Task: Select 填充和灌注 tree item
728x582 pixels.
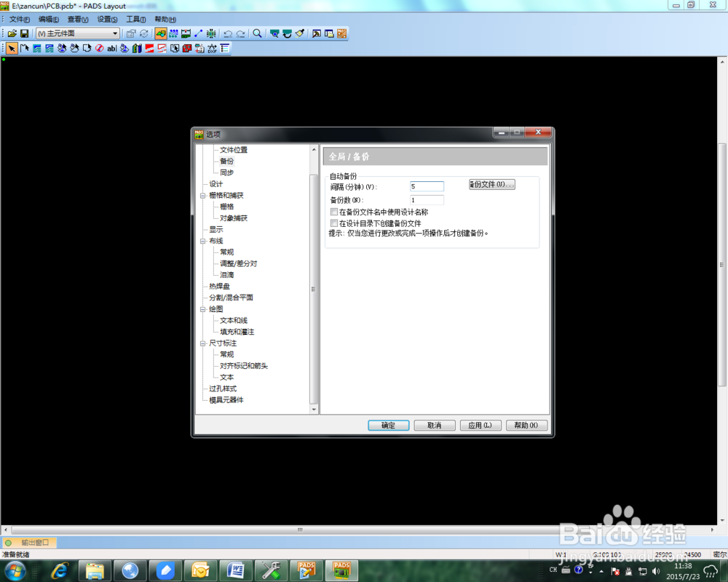Action: click(x=237, y=332)
